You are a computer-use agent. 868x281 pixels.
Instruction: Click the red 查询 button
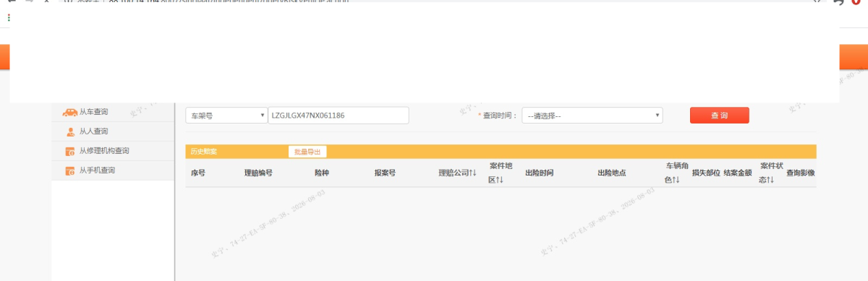pos(719,116)
